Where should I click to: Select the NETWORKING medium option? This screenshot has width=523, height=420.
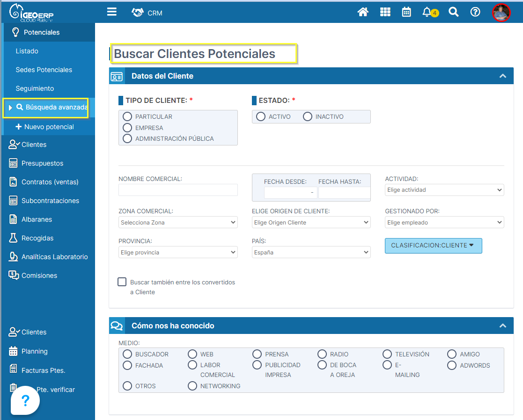pyautogui.click(x=192, y=386)
